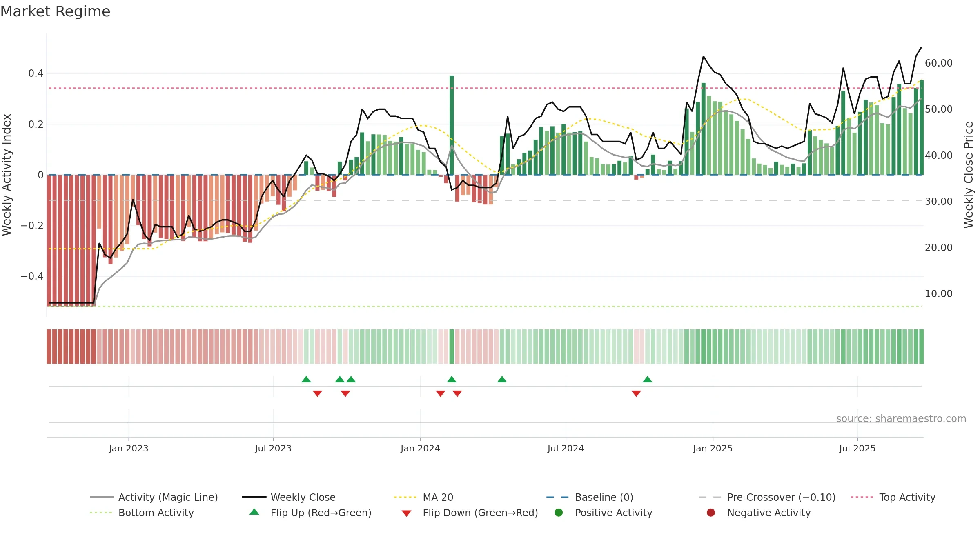The width and height of the screenshot is (980, 551).
Task: Click the Jul 2023 x-axis label
Action: 273,449
